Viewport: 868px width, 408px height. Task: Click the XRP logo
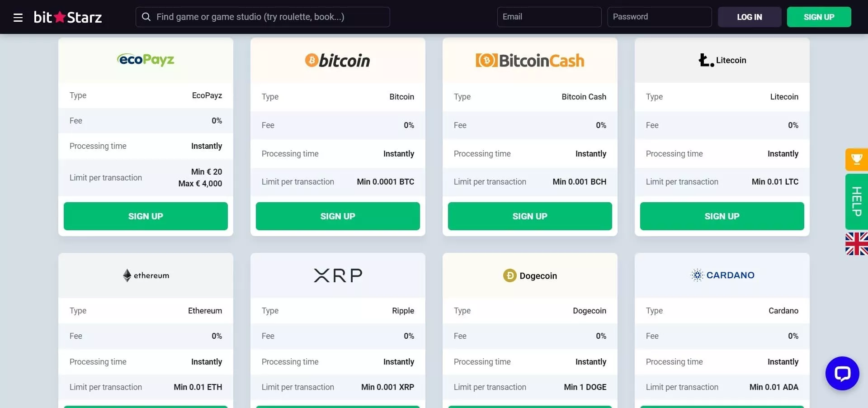338,275
